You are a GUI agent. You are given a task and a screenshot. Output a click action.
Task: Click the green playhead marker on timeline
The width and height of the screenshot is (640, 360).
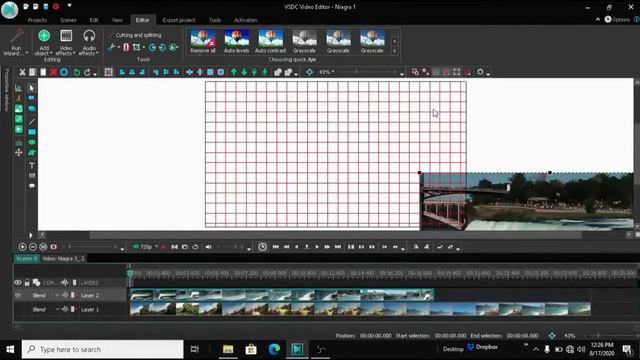coord(130,273)
